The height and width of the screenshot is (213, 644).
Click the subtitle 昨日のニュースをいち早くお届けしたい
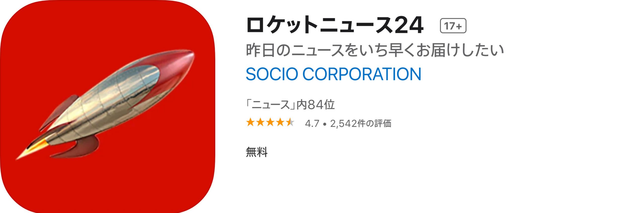[x=375, y=50]
